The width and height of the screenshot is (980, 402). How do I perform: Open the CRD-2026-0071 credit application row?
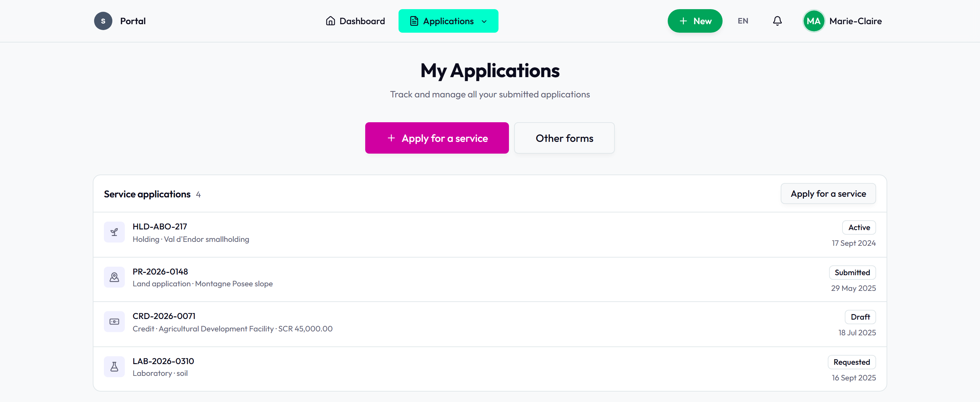click(x=490, y=324)
